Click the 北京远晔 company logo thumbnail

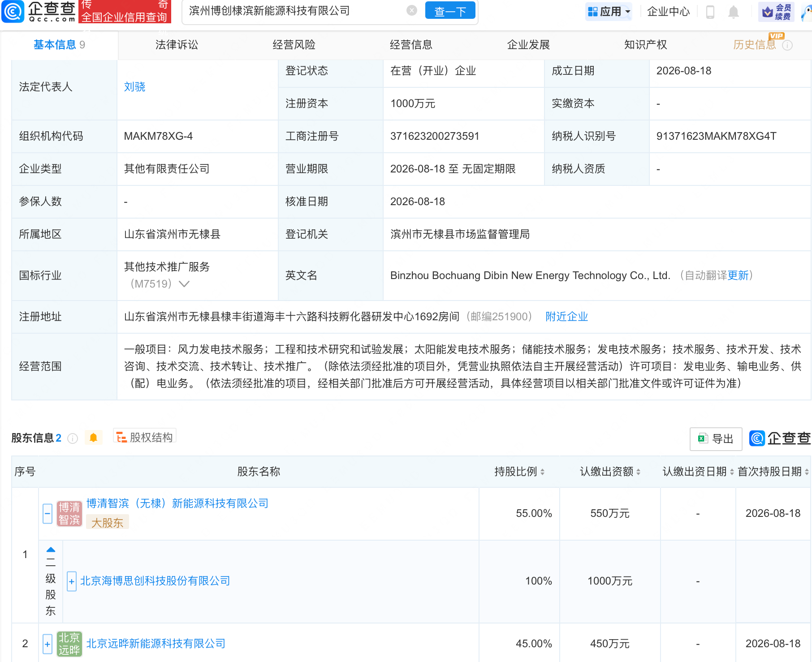(69, 644)
